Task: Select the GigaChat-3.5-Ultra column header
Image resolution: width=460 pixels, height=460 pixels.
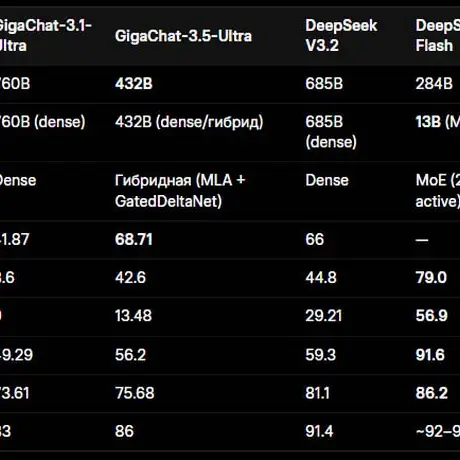Action: [183, 36]
